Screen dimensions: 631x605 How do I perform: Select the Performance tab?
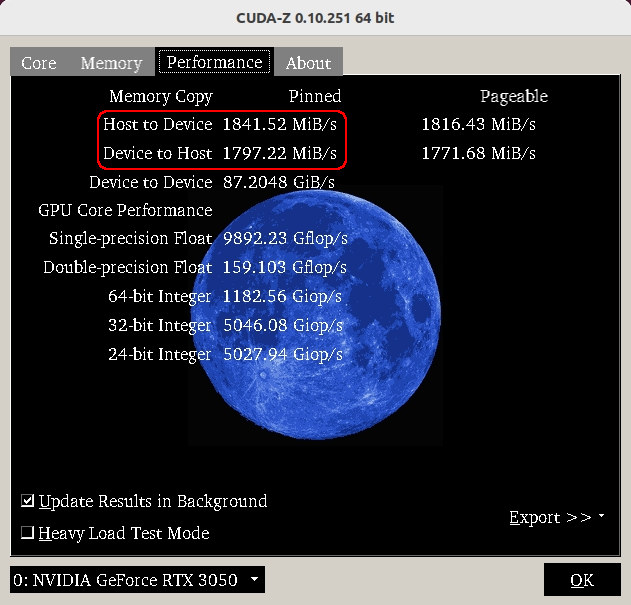[214, 62]
